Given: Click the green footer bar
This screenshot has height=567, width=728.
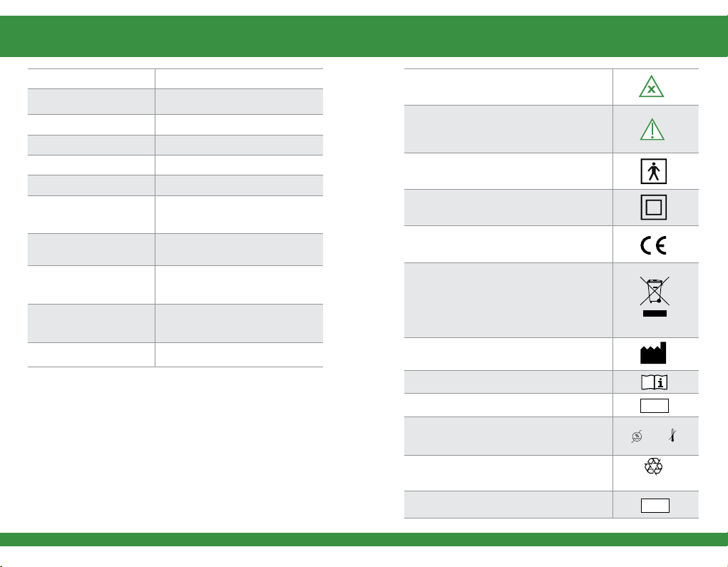Looking at the screenshot, I should [x=364, y=539].
